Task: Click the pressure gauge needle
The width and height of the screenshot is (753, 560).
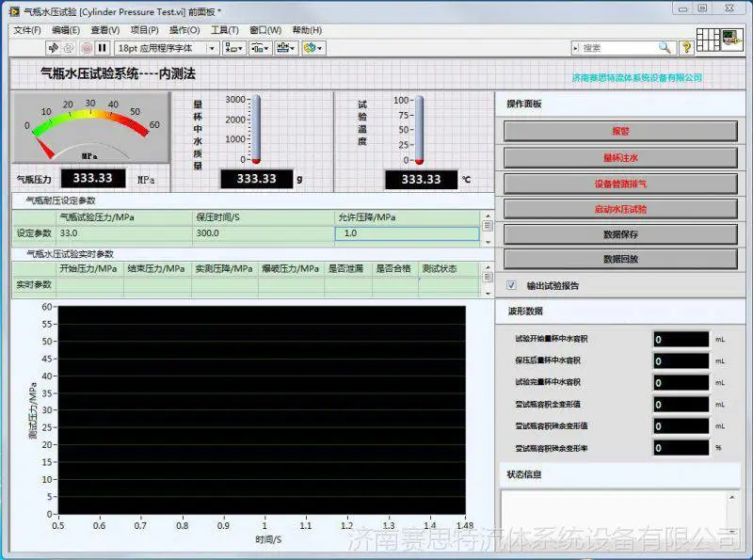Action: (x=44, y=148)
